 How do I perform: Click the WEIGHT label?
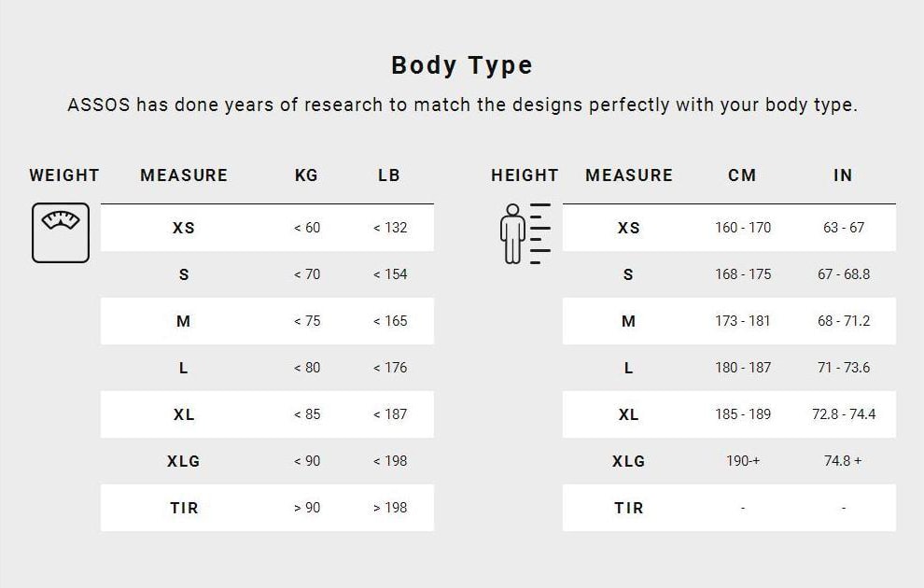(x=64, y=175)
